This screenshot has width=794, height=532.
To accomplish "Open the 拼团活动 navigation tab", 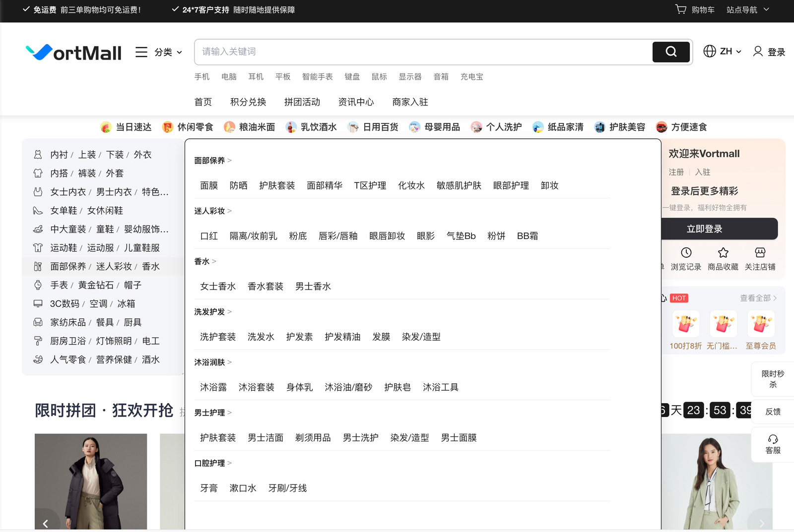I will [x=302, y=102].
